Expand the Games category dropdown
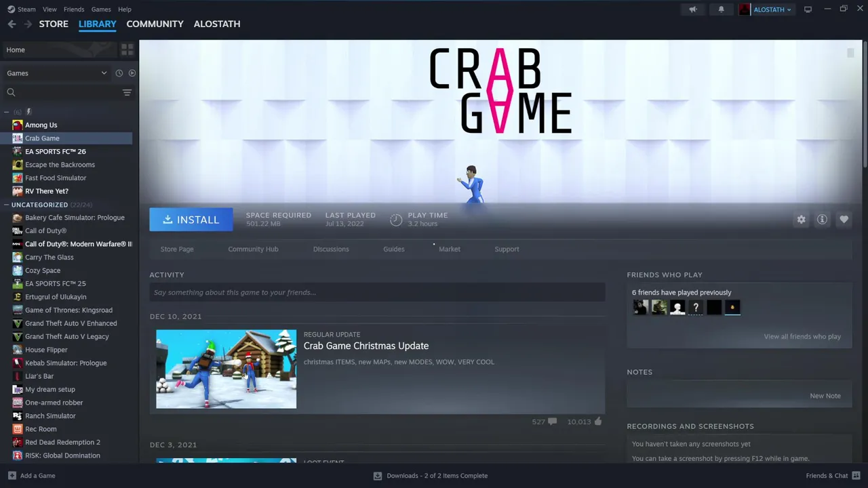This screenshot has width=868, height=488. [x=56, y=73]
